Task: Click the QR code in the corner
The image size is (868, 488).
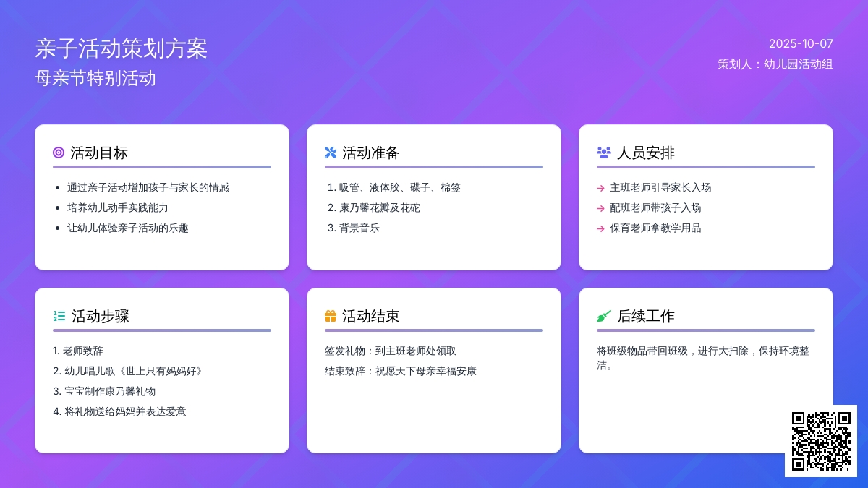Action: (x=820, y=441)
